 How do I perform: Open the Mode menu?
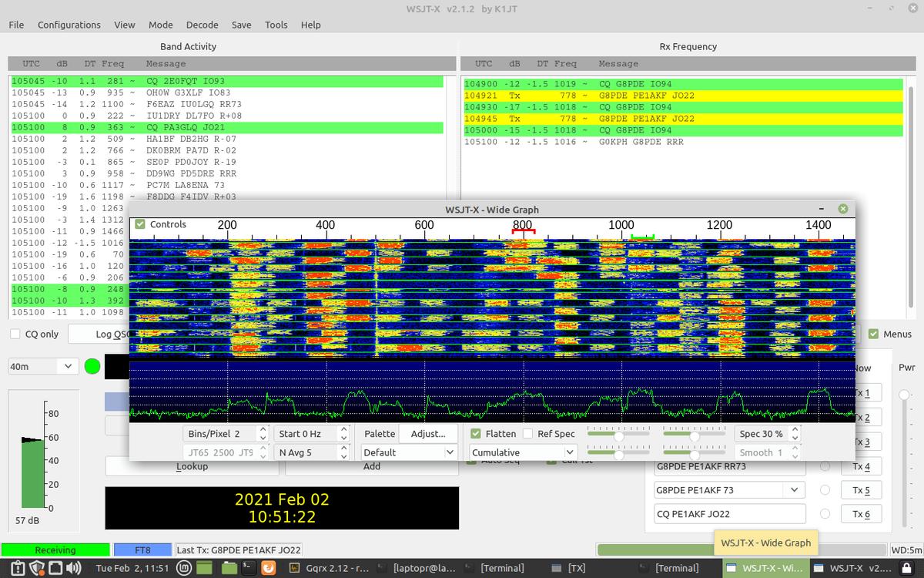pyautogui.click(x=161, y=25)
